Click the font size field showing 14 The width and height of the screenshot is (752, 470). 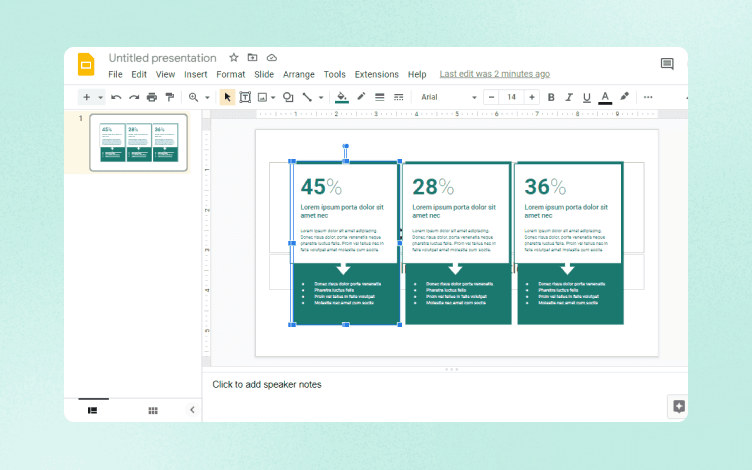[512, 97]
